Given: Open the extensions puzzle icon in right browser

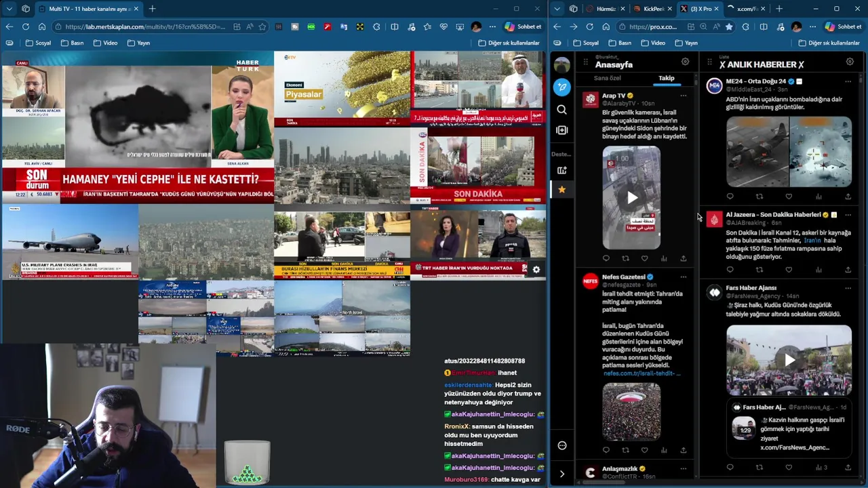Looking at the screenshot, I should (746, 26).
